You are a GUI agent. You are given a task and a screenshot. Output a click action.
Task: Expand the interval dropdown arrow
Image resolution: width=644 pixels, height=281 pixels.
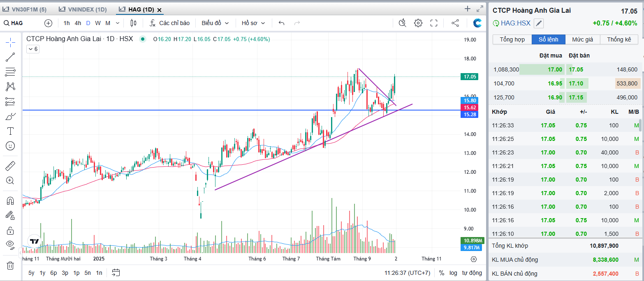tap(118, 23)
